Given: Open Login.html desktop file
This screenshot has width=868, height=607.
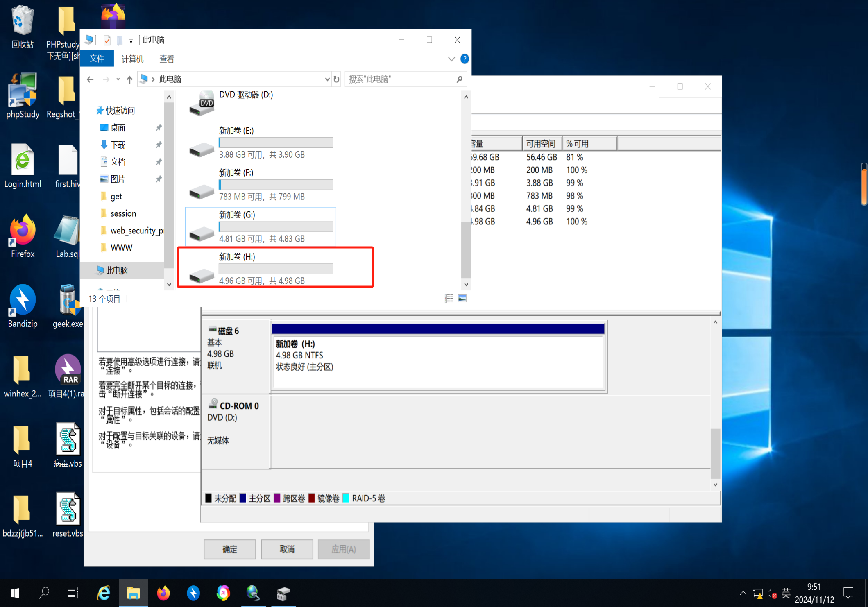Looking at the screenshot, I should tap(23, 166).
